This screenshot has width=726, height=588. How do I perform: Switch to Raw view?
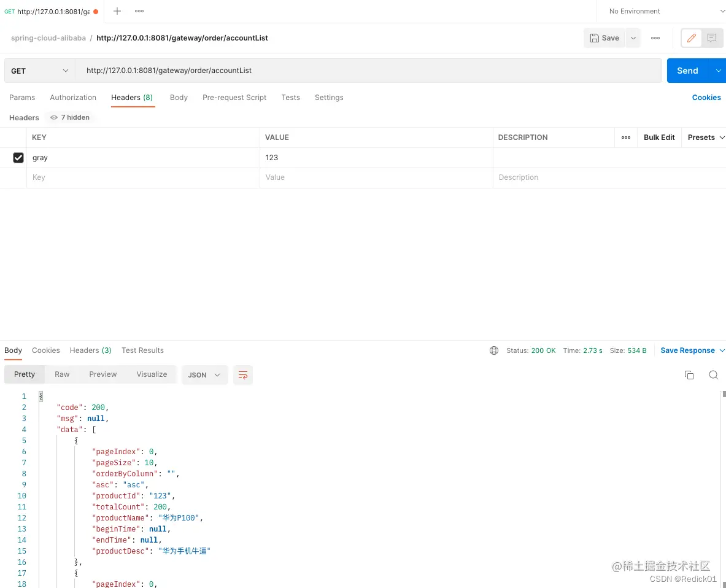coord(62,374)
